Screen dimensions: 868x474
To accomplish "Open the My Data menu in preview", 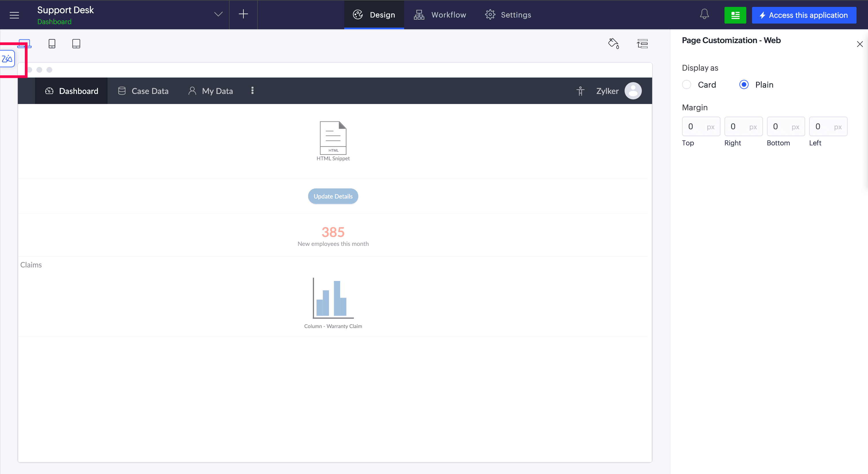I will (x=211, y=91).
